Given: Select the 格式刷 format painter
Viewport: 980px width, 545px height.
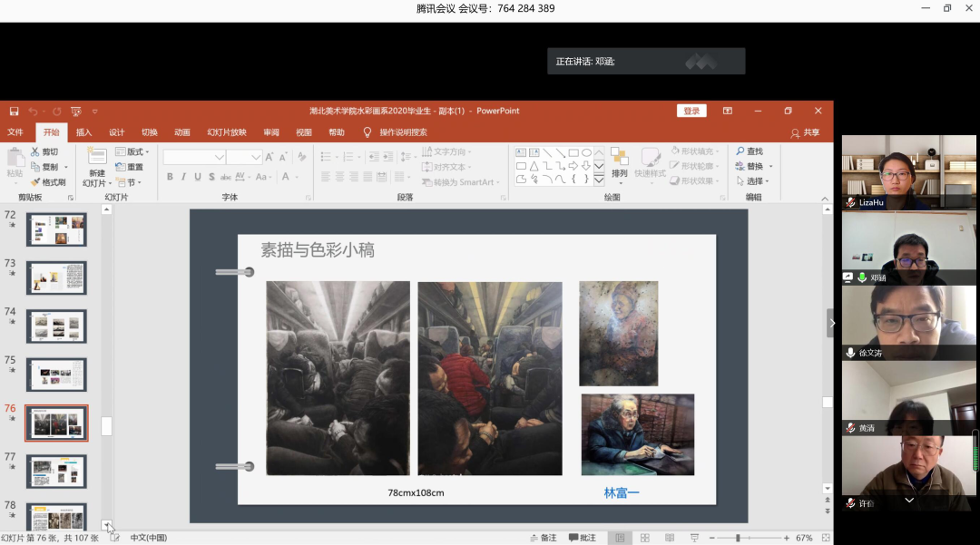Looking at the screenshot, I should pyautogui.click(x=48, y=182).
